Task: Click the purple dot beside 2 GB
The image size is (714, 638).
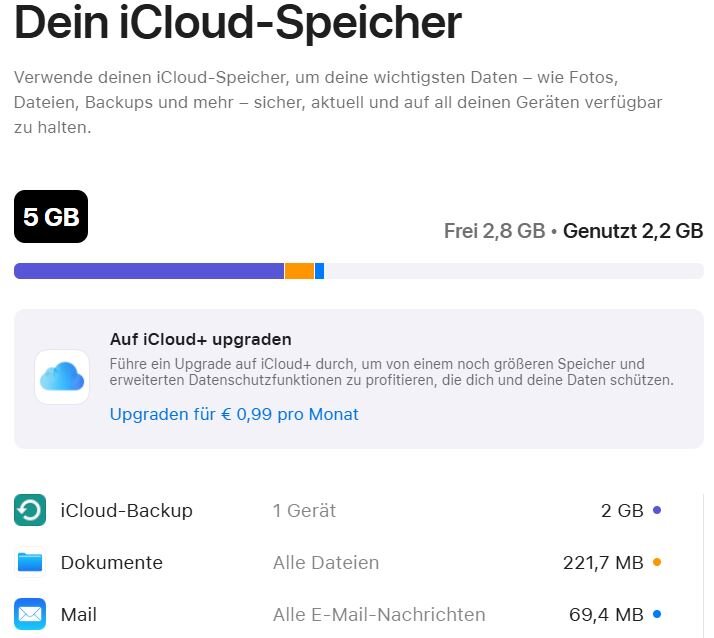Action: coord(657,510)
